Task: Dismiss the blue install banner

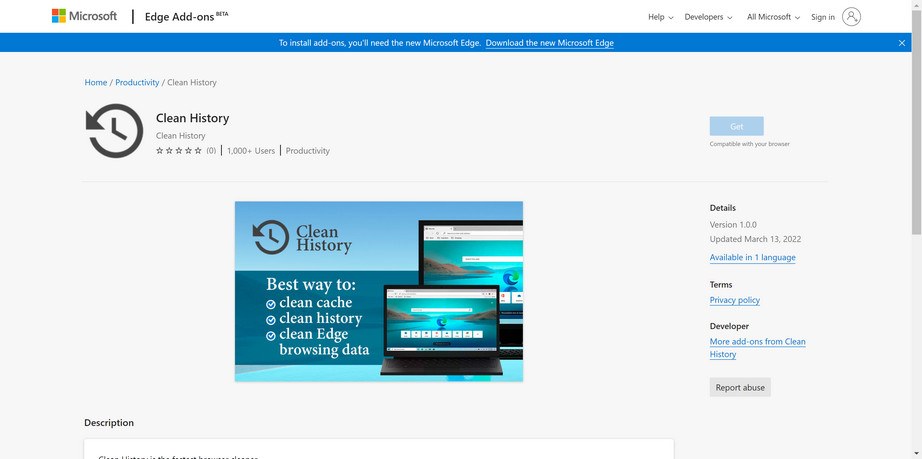Action: click(x=901, y=43)
